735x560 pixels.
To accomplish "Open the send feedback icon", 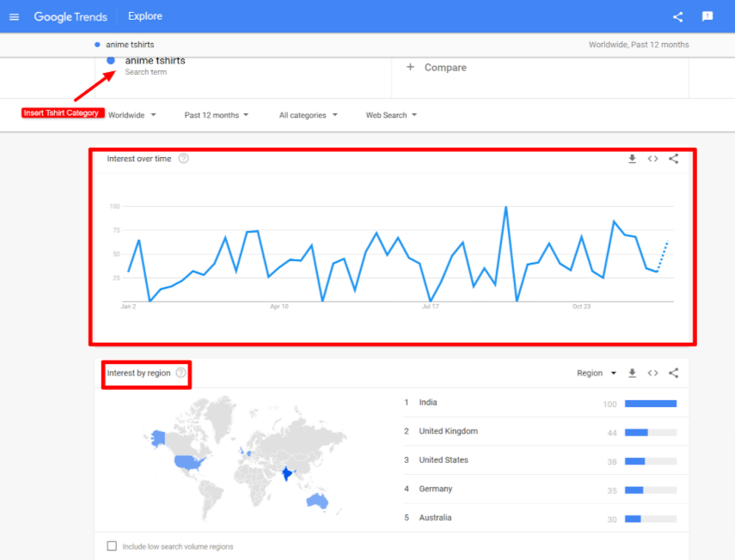I will coord(707,16).
